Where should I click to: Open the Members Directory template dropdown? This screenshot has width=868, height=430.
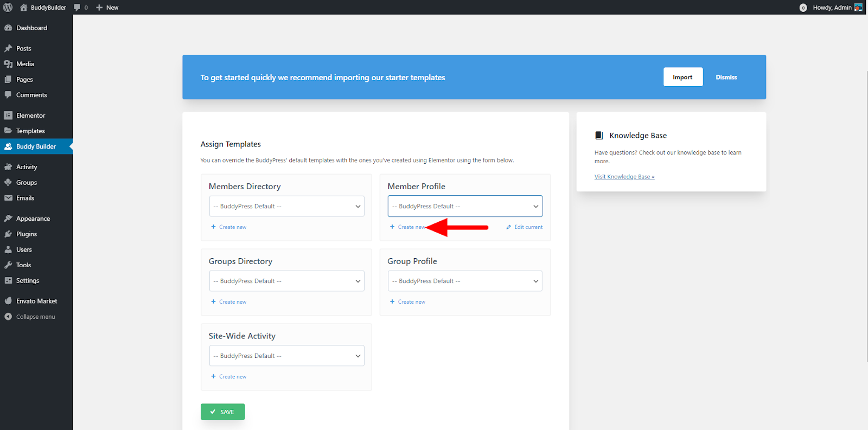[x=286, y=206]
